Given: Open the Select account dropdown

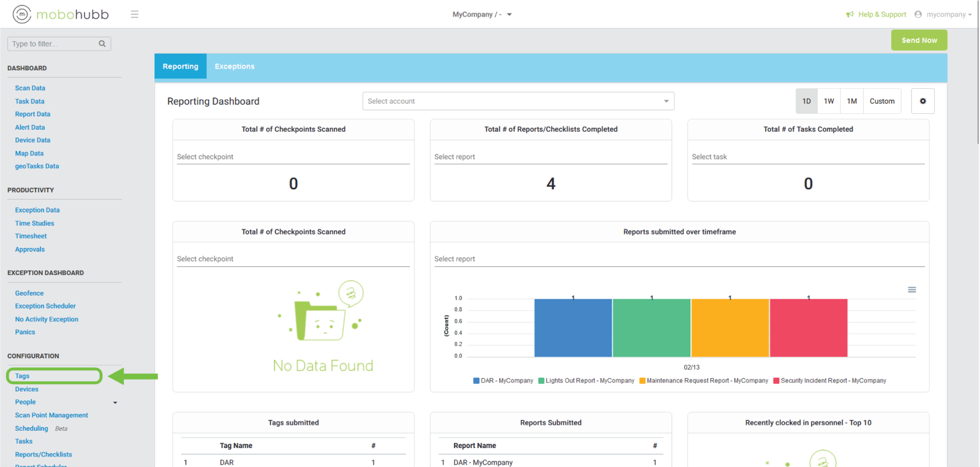Looking at the screenshot, I should [518, 101].
